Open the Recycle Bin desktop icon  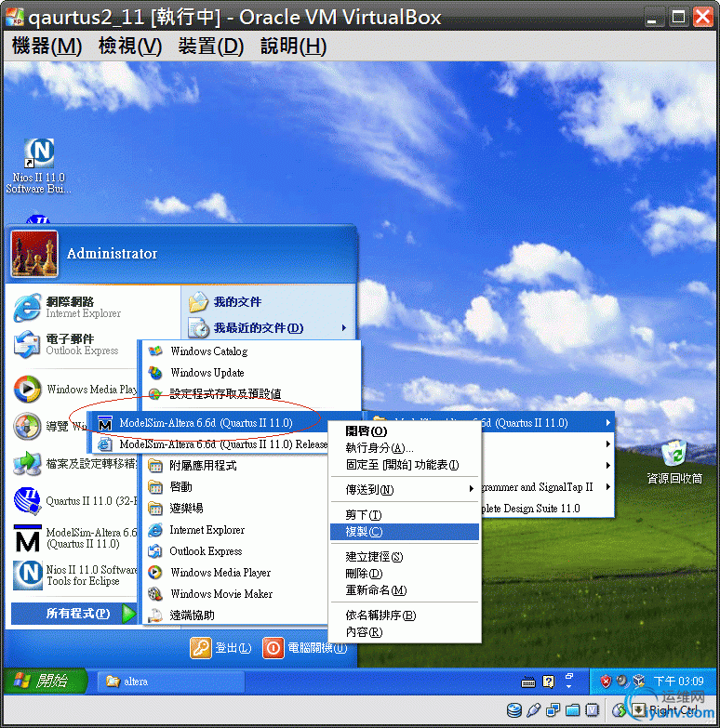click(674, 462)
